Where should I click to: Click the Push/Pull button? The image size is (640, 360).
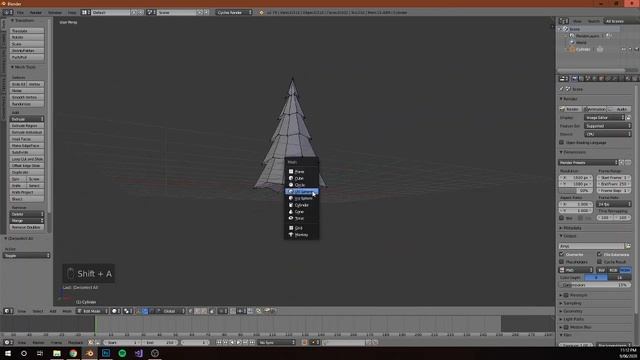click(x=27, y=57)
